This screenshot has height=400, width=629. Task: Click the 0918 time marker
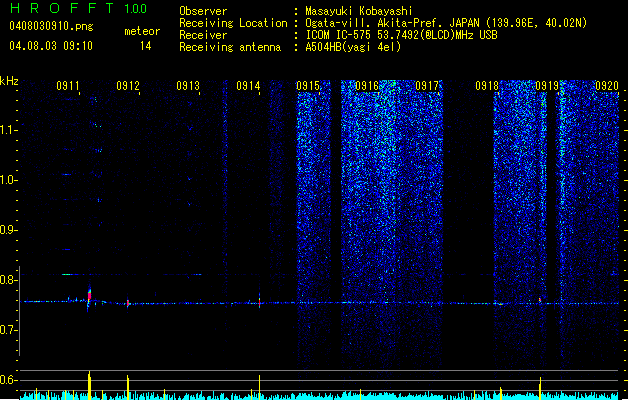(487, 86)
